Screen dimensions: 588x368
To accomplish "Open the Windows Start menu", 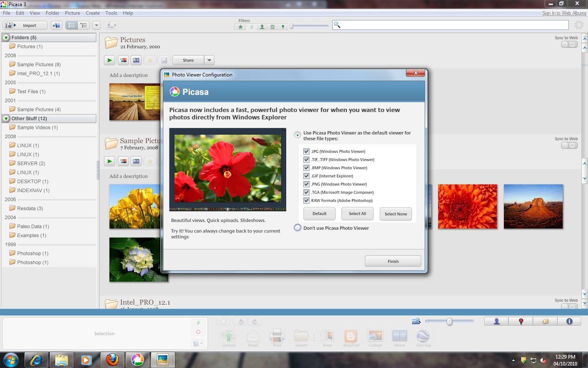I will [x=11, y=360].
